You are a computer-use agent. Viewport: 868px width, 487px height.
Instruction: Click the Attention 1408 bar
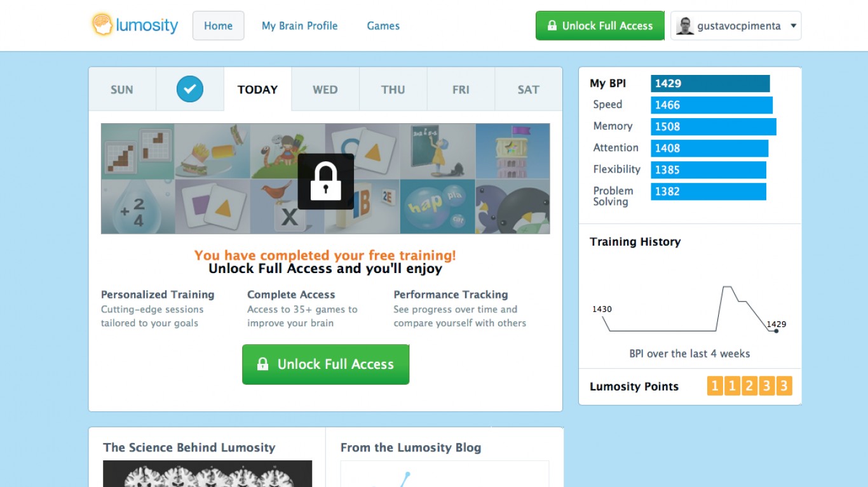click(710, 148)
